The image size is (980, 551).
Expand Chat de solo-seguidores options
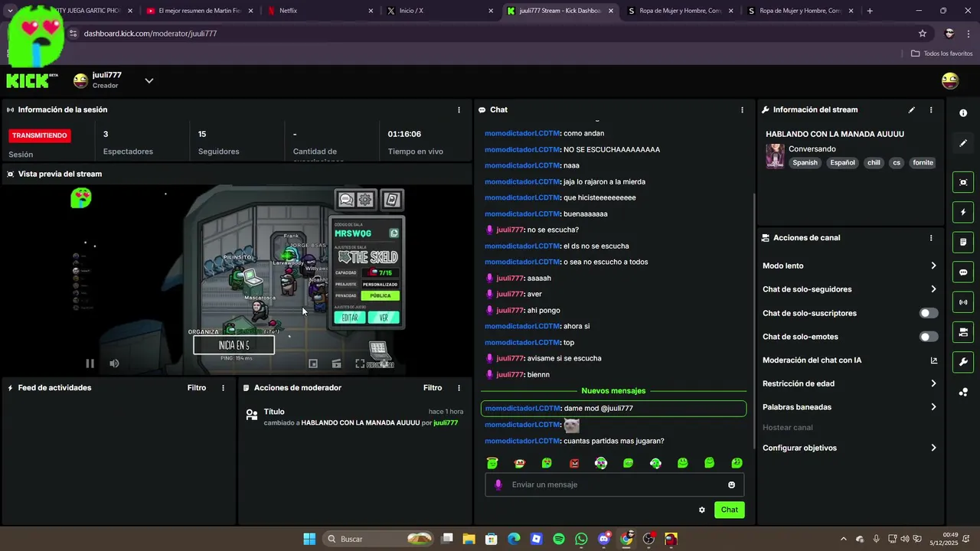click(x=933, y=289)
